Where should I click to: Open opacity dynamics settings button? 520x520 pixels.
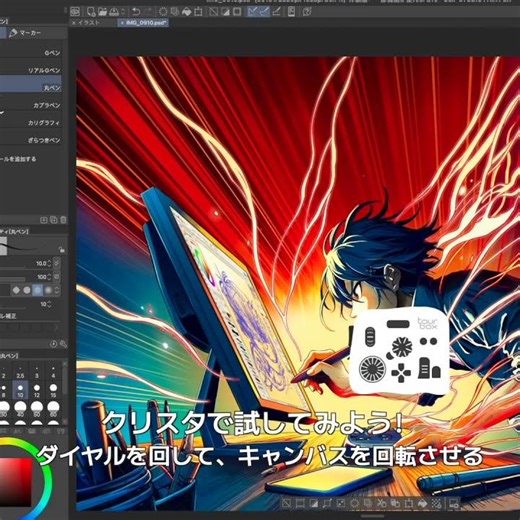click(57, 277)
